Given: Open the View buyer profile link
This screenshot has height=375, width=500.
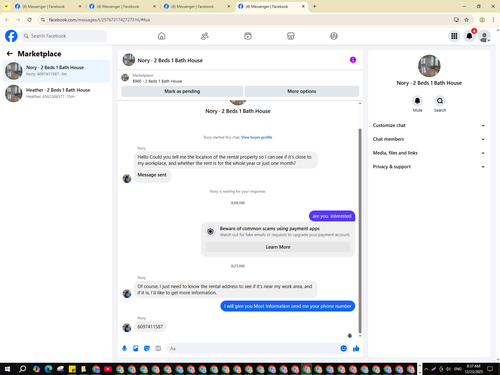Looking at the screenshot, I should (257, 137).
